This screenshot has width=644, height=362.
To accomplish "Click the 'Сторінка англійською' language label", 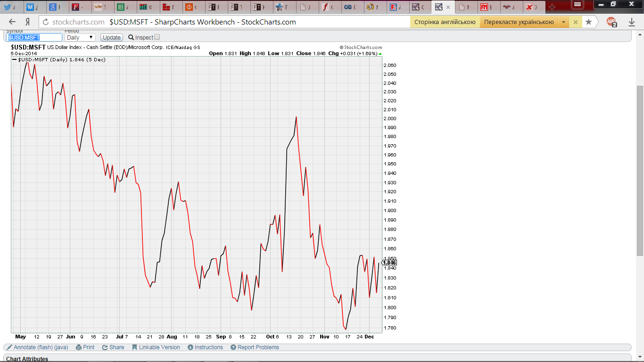I will tap(445, 22).
